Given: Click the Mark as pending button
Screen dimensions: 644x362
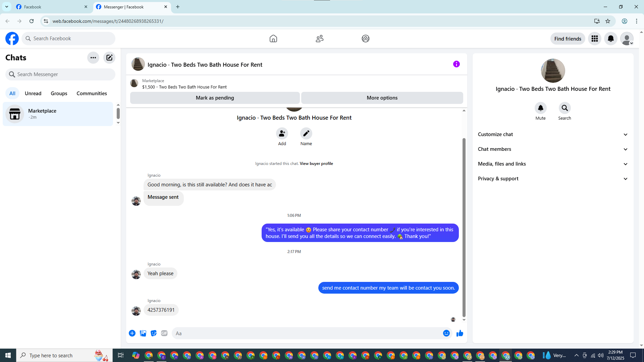Looking at the screenshot, I should [x=215, y=98].
